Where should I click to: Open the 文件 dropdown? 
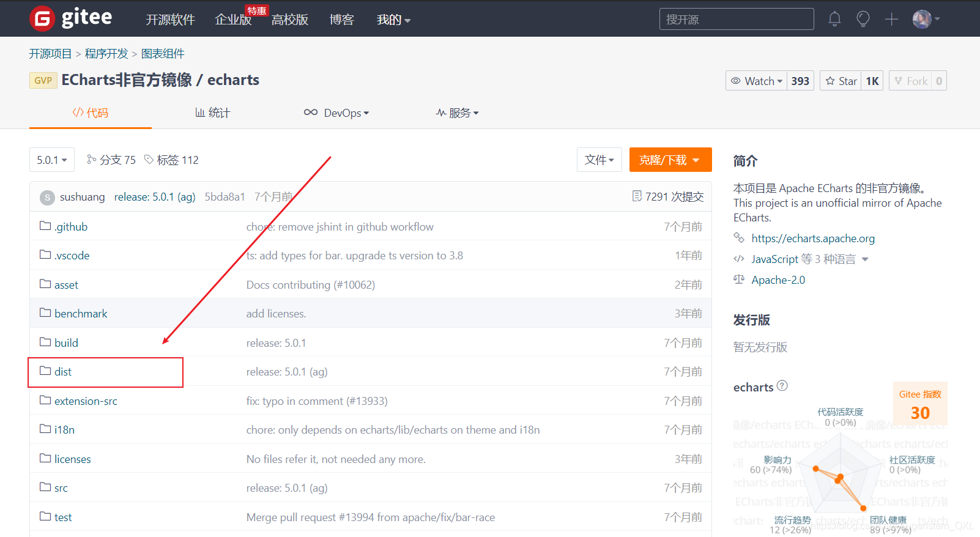click(600, 160)
